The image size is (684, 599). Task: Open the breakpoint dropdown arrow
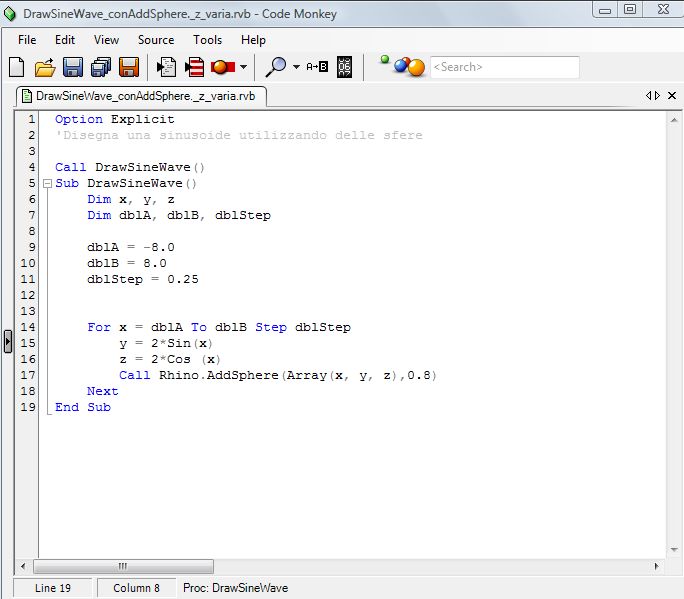pyautogui.click(x=243, y=67)
